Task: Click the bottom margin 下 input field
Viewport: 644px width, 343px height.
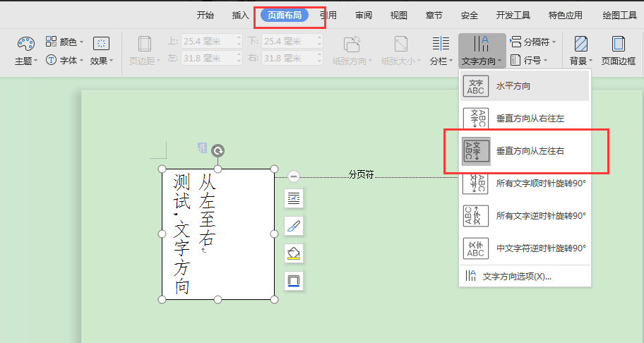Action: pos(292,41)
